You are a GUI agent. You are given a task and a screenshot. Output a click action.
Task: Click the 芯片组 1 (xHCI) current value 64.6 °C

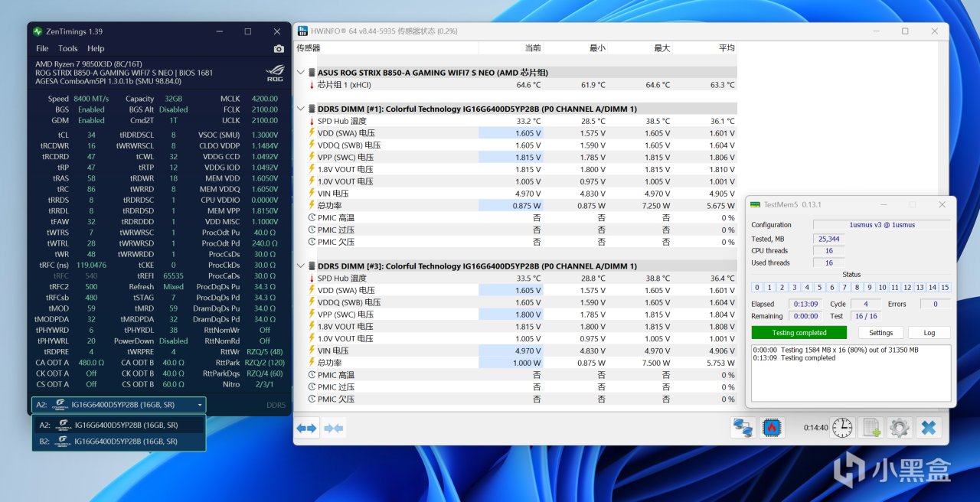(528, 85)
